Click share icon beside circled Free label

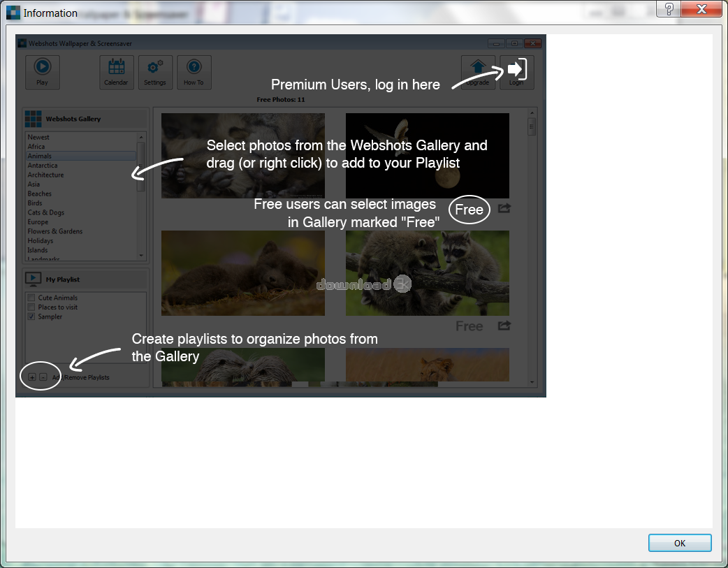pos(504,208)
